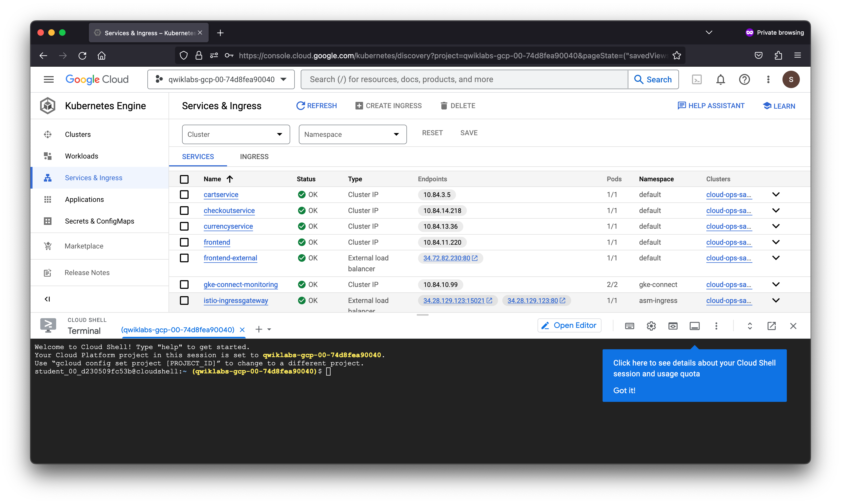Open browser extensions puzzle icon
The width and height of the screenshot is (841, 504).
click(778, 55)
